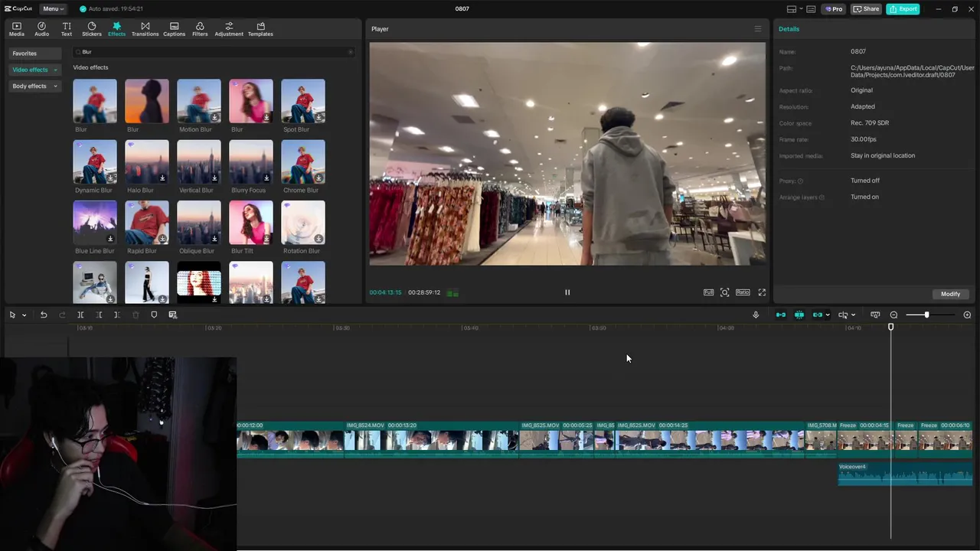This screenshot has width=980, height=551.
Task: Expand the Body effects category
Action: (34, 86)
